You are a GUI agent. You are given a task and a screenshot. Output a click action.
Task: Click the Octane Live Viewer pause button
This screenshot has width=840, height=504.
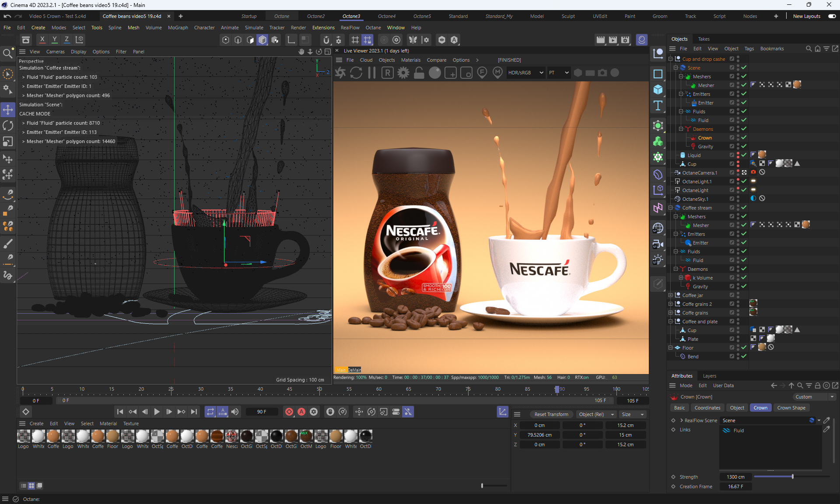(x=372, y=73)
